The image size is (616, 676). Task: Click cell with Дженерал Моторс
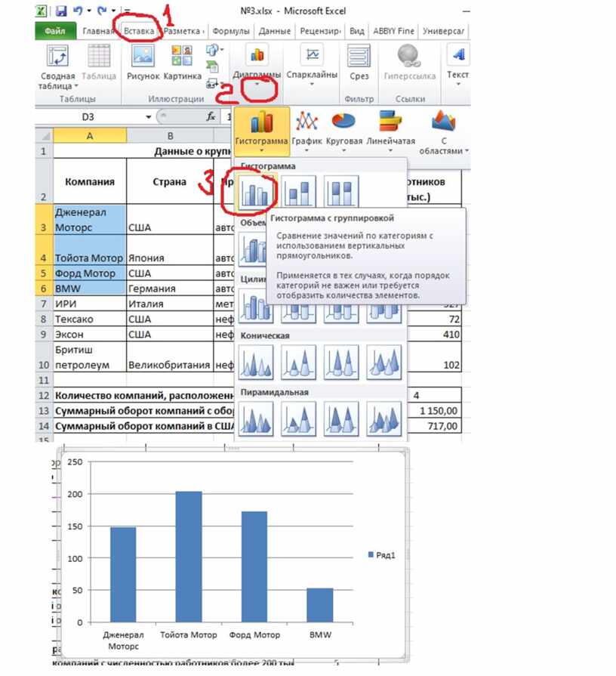tap(90, 220)
